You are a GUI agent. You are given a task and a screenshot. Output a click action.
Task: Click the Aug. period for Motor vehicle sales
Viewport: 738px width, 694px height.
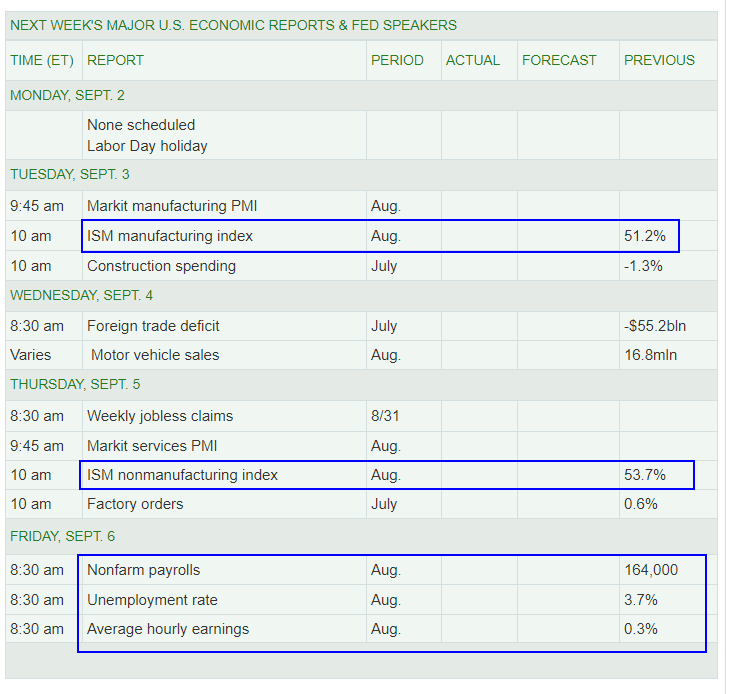point(386,355)
